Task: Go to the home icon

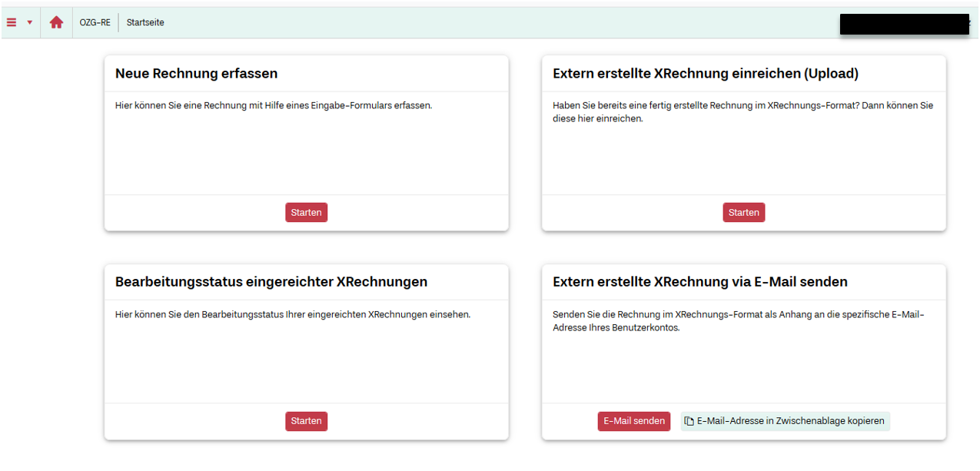Action: (56, 22)
